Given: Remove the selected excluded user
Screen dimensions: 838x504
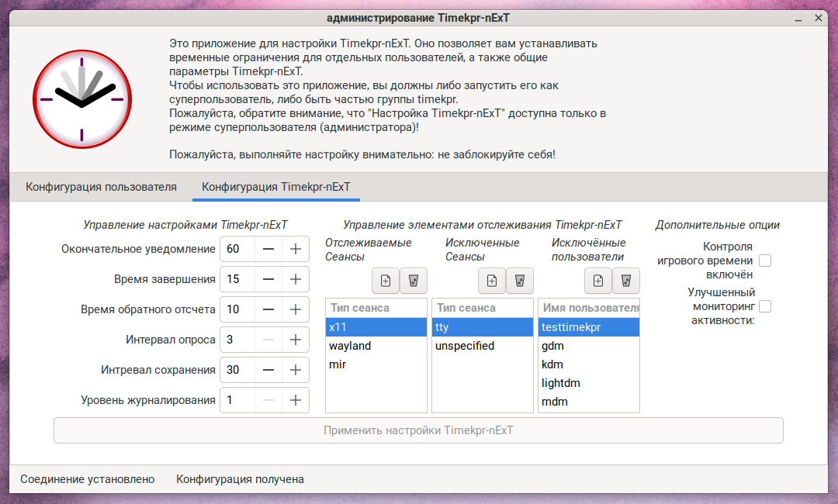Looking at the screenshot, I should click(626, 281).
